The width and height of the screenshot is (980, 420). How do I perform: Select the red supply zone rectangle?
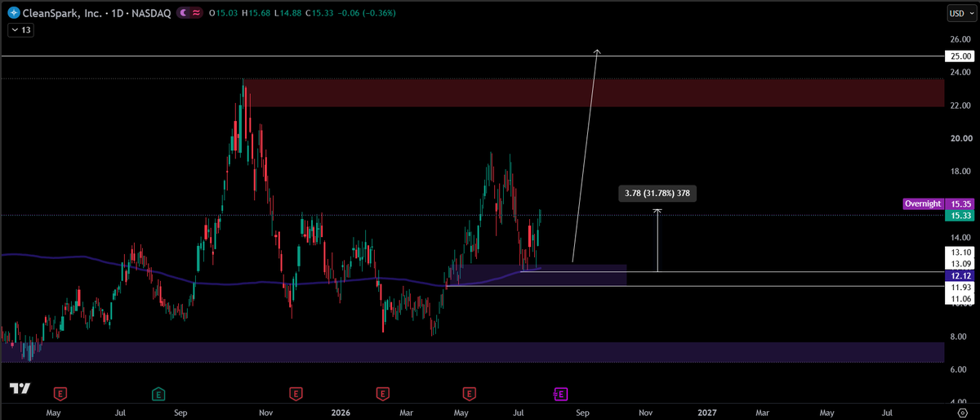(x=593, y=93)
